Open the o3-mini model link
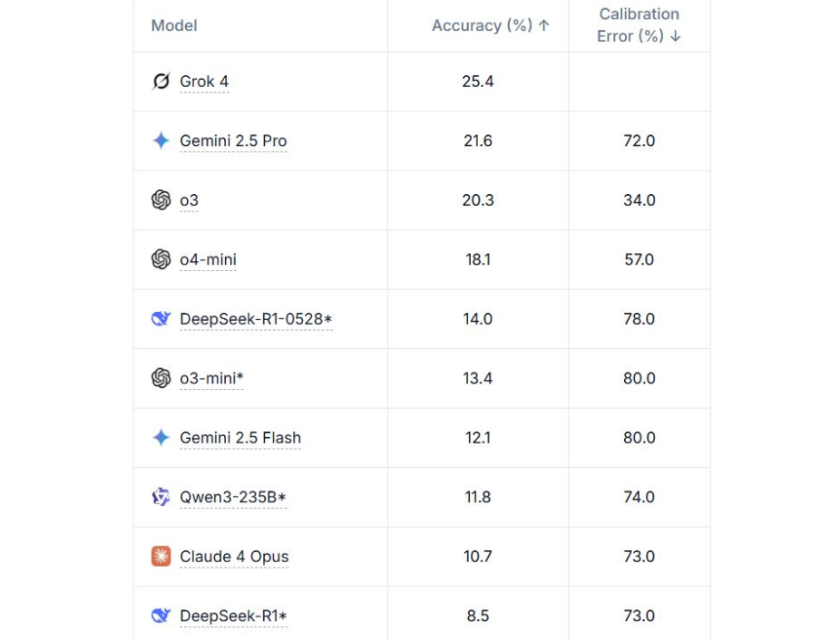The height and width of the screenshot is (641, 840). click(211, 379)
